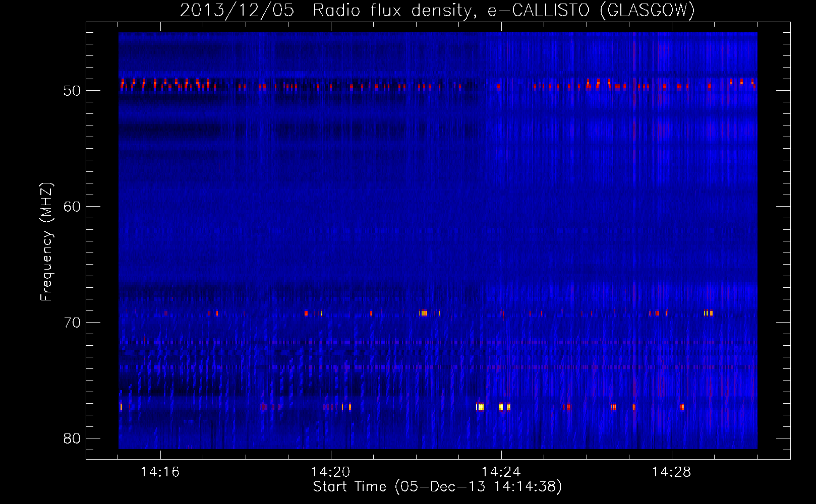Click the 'Start Time (05-Dec-13 14:14:38)' x-axis label
Screen dimensions: 816x504
tap(437, 487)
